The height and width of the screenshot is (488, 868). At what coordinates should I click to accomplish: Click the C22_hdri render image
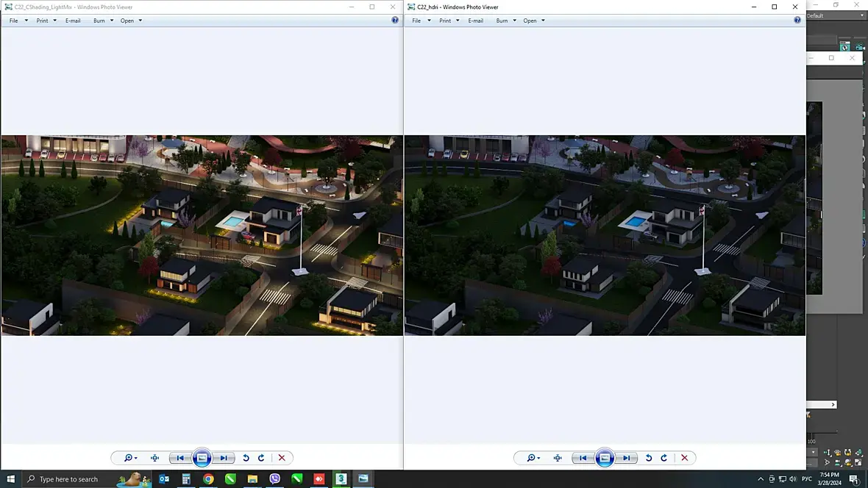(x=605, y=235)
